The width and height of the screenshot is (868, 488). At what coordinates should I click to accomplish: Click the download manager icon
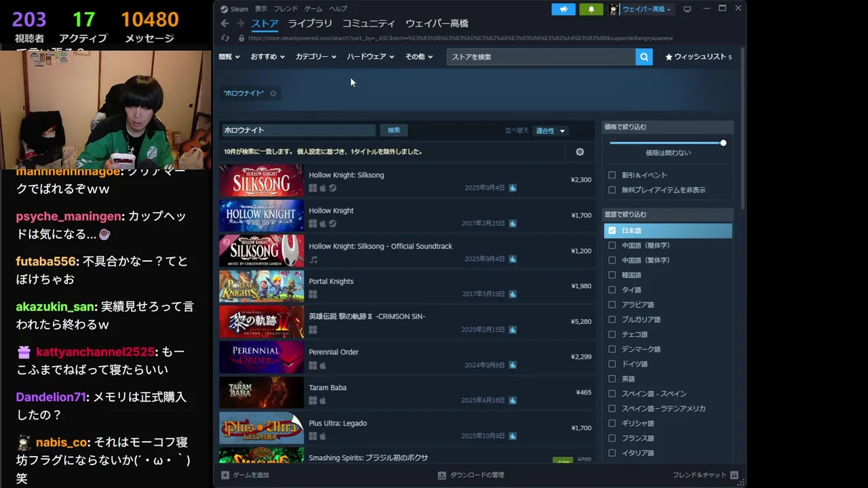click(x=442, y=475)
